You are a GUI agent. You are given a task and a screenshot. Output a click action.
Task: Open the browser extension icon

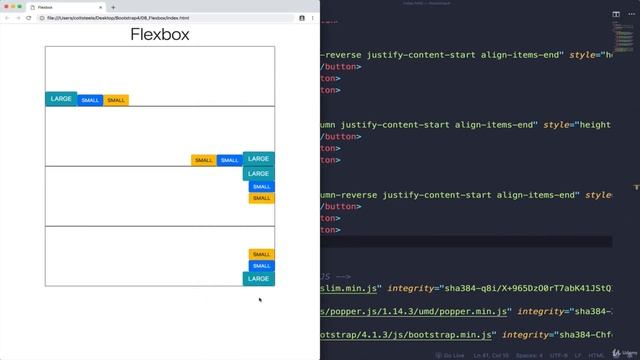(302, 18)
